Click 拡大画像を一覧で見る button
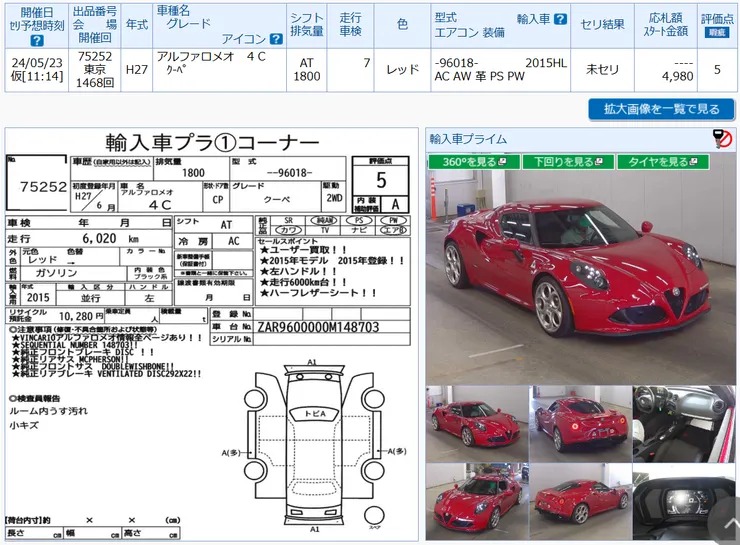 (x=661, y=109)
